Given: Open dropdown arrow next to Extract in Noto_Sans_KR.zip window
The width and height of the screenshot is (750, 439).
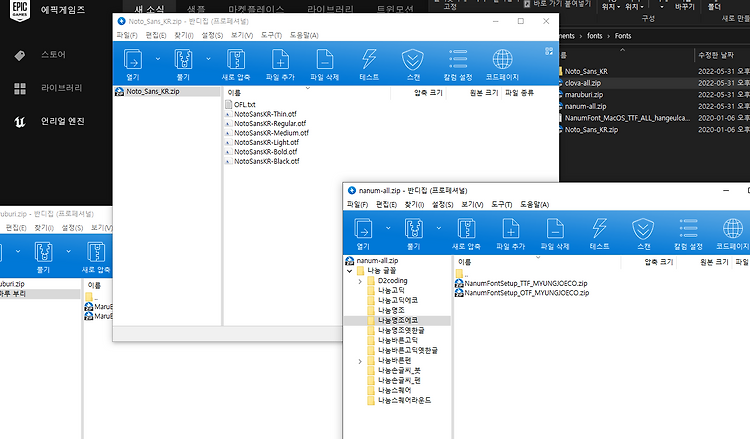Looking at the screenshot, I should 208,59.
